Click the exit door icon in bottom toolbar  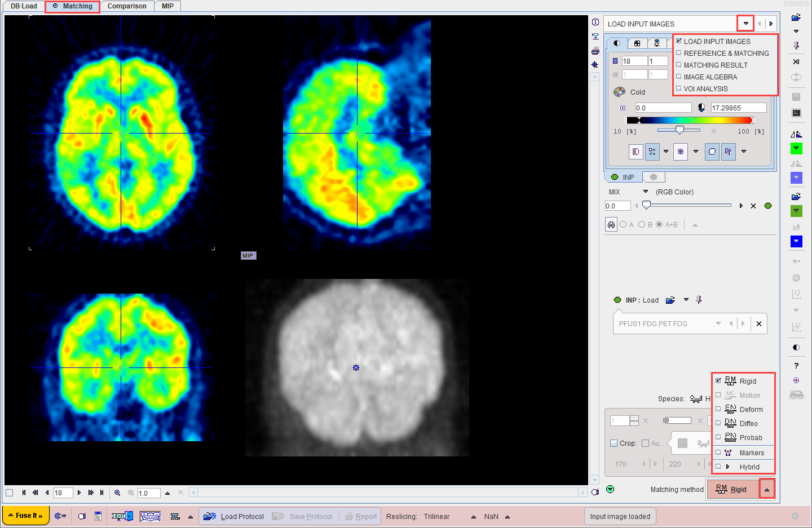(x=122, y=516)
